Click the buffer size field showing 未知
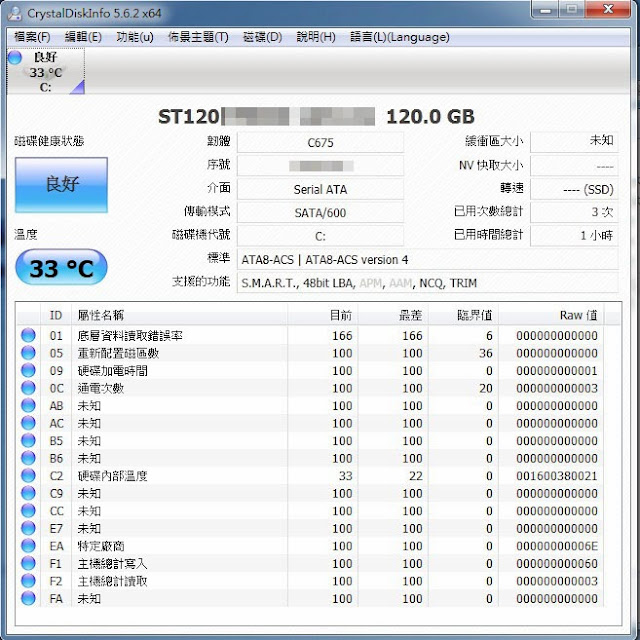 pyautogui.click(x=574, y=141)
